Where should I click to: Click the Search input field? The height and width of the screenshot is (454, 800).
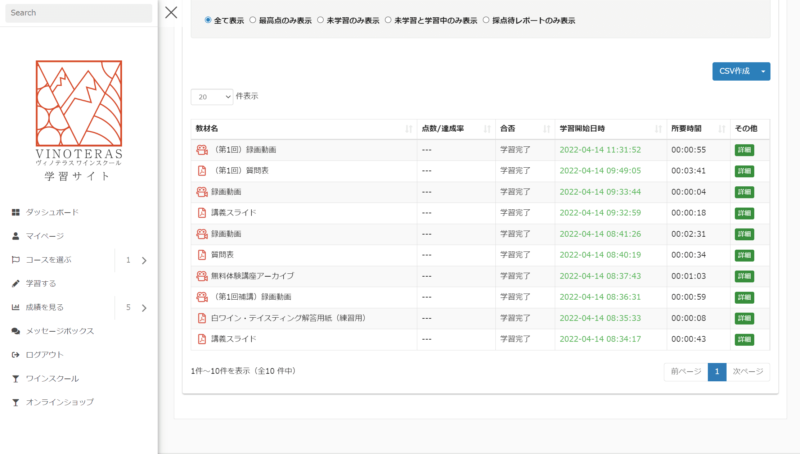click(78, 13)
